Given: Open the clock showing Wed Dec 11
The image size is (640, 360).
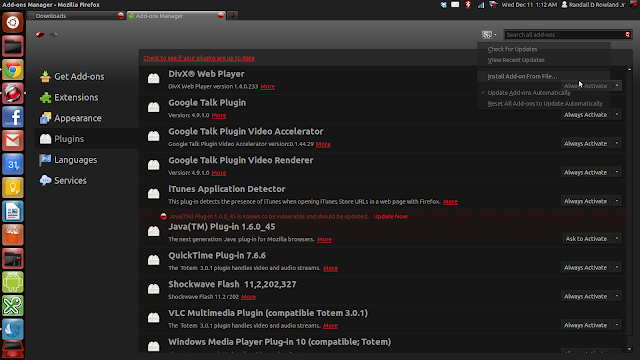Looking at the screenshot, I should [x=529, y=4].
